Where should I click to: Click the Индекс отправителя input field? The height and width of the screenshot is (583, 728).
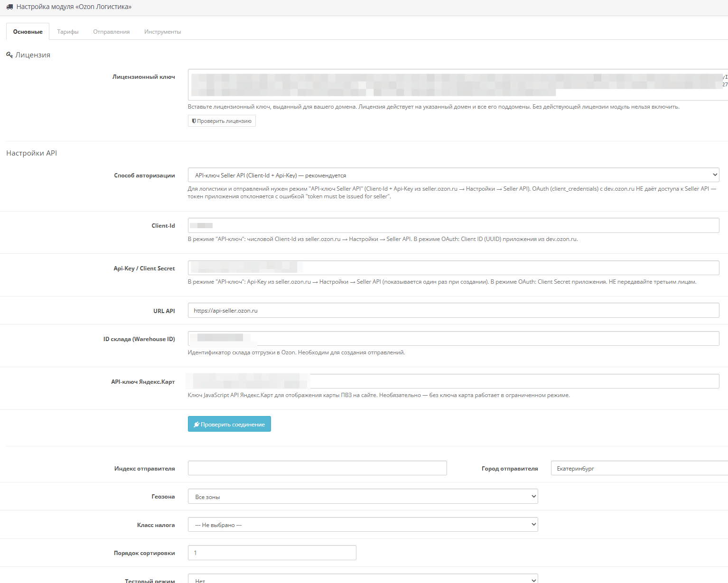point(317,468)
